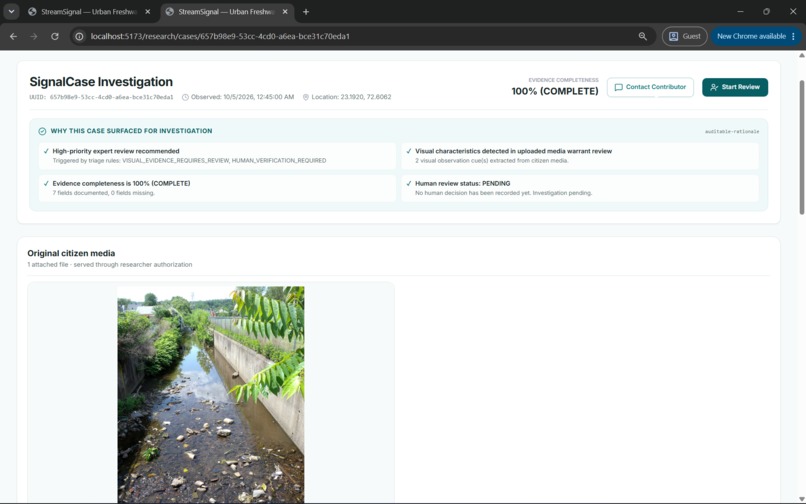Open the Guest profile button
806x504 pixels.
click(684, 37)
